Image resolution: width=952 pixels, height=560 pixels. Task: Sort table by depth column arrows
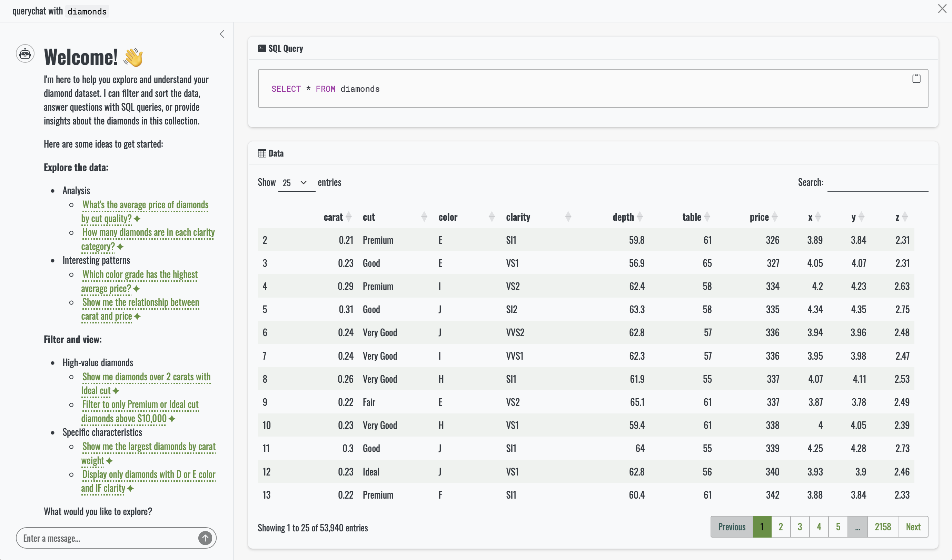[639, 217]
